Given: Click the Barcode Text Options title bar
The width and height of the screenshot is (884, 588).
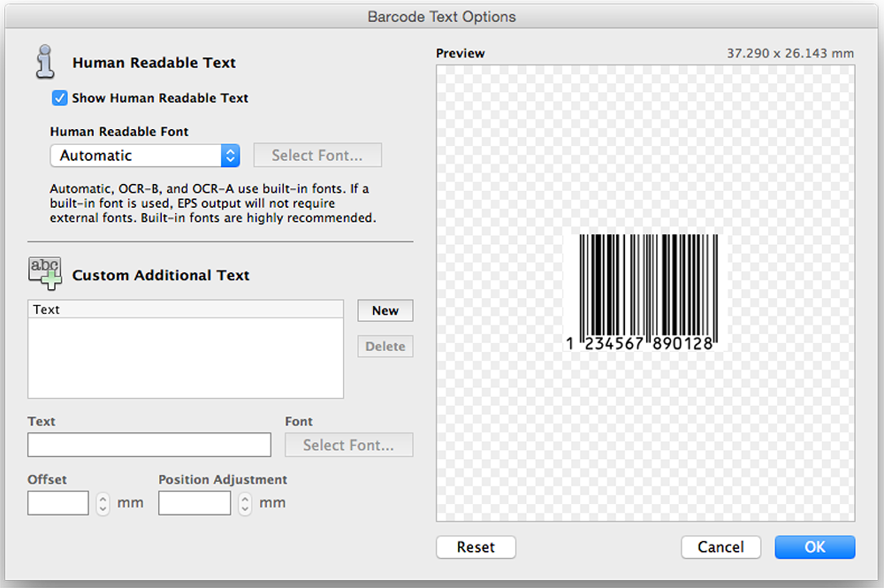Looking at the screenshot, I should (441, 16).
